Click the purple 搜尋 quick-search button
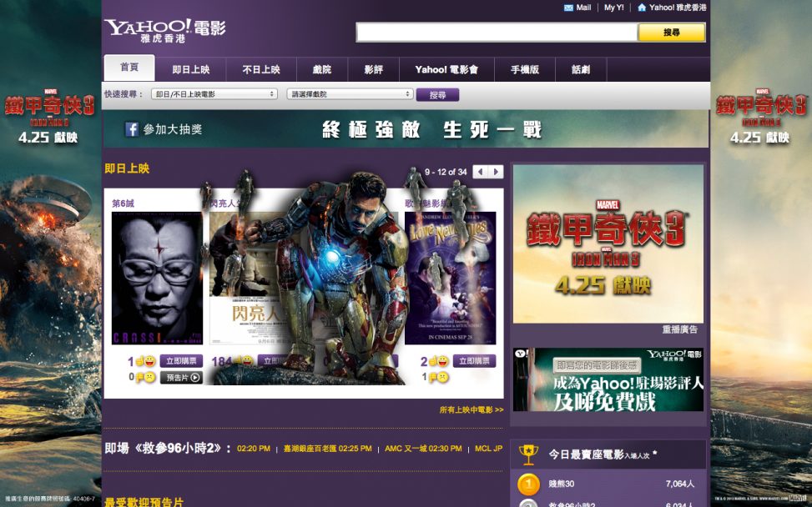The height and width of the screenshot is (507, 812). (x=437, y=95)
